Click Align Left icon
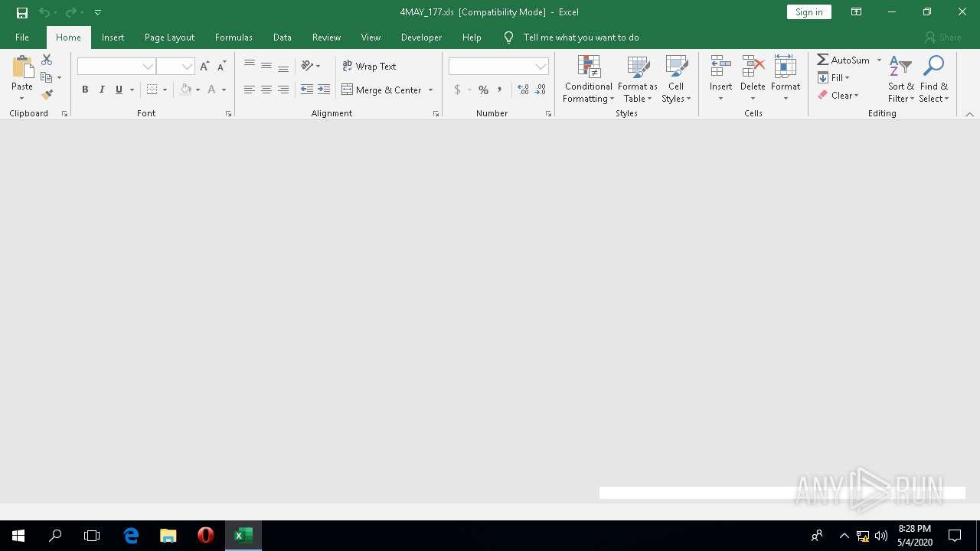Viewport: 980px width, 551px height. [250, 90]
